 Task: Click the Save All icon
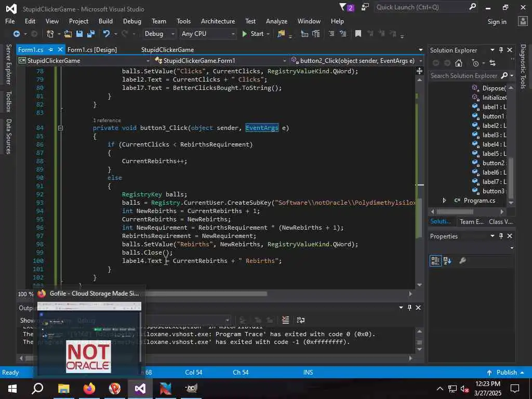(91, 34)
